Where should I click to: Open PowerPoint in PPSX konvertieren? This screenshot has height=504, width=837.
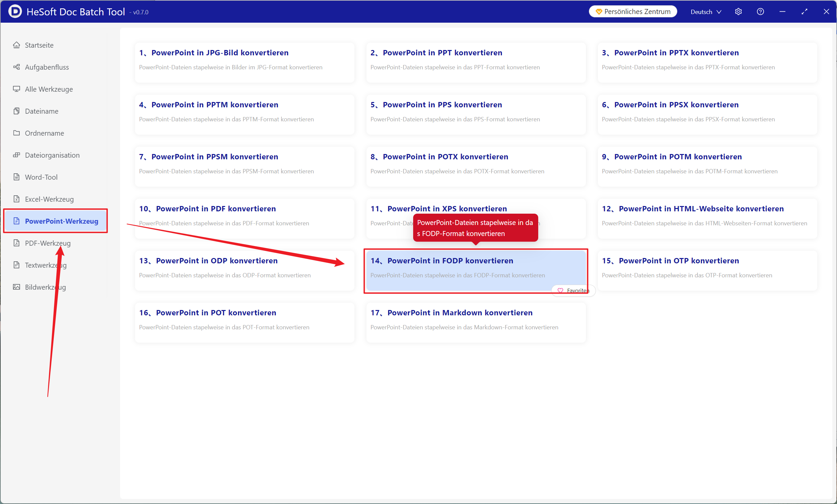coord(707,114)
